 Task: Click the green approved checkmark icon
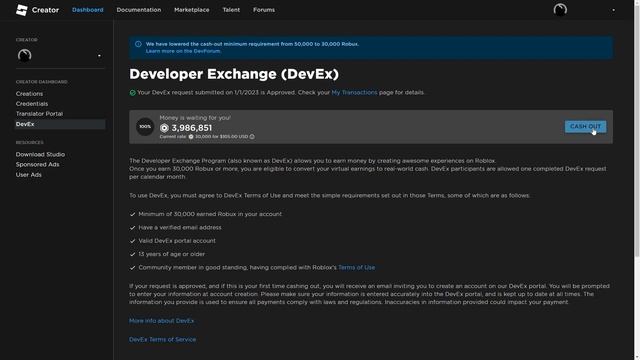(x=132, y=93)
